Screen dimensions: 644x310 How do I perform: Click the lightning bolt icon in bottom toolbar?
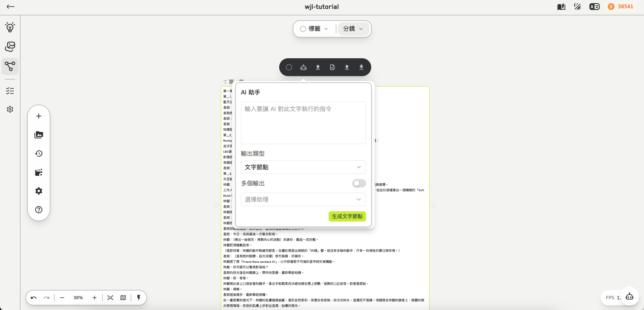pyautogui.click(x=139, y=297)
